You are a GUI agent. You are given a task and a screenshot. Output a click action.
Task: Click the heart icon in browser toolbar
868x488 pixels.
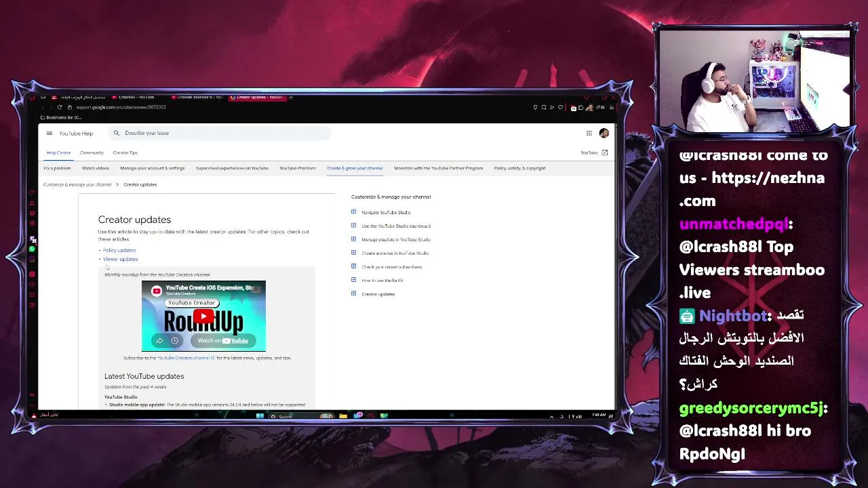(559, 107)
